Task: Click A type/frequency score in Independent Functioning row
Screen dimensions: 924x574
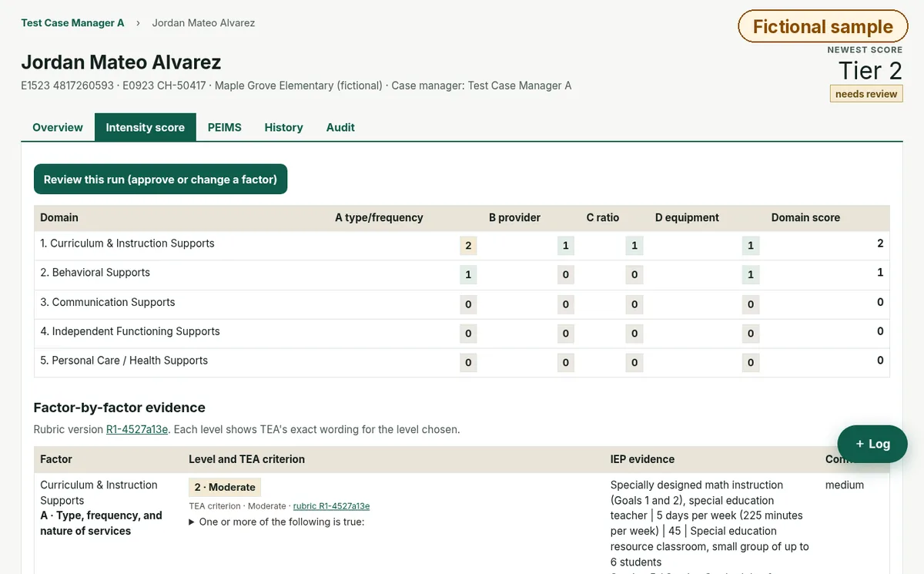Action: [468, 334]
